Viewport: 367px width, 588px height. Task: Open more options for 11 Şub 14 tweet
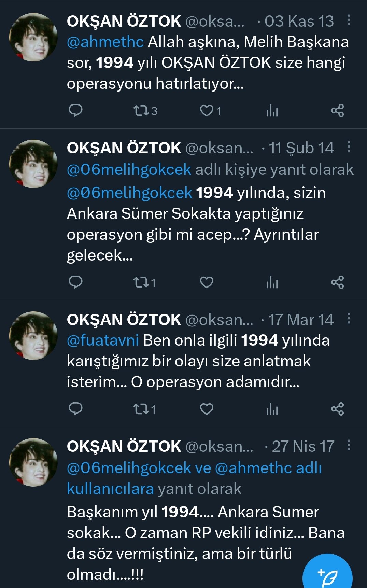[349, 147]
